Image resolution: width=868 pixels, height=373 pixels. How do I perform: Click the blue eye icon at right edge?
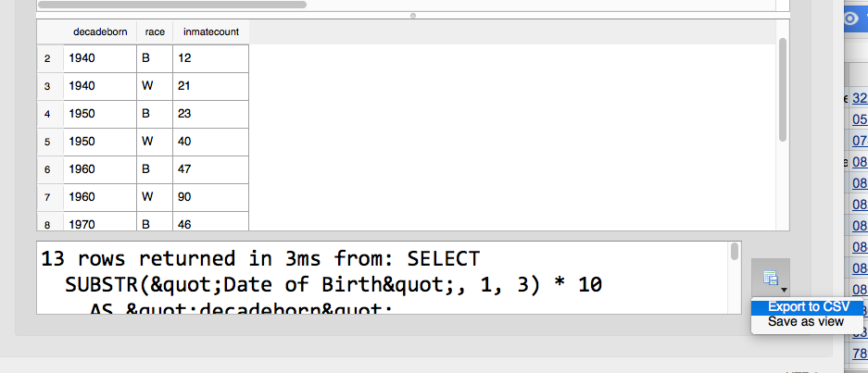click(x=850, y=19)
